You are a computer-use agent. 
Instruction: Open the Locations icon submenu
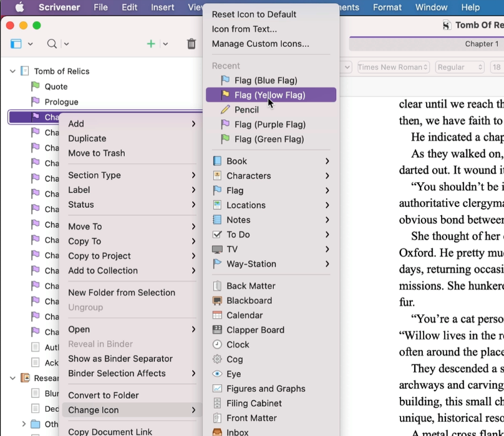(271, 205)
